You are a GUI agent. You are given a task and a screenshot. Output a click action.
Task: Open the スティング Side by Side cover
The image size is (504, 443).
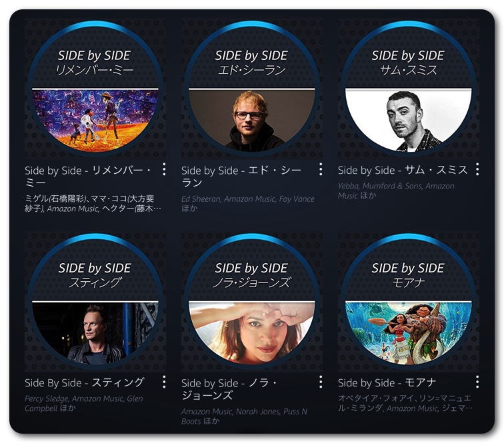coord(95,301)
